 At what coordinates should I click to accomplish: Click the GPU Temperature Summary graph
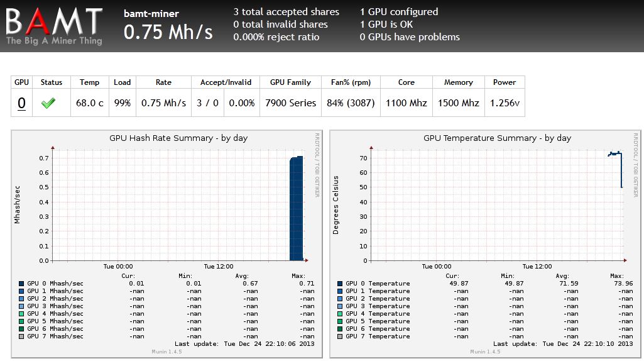(x=485, y=244)
